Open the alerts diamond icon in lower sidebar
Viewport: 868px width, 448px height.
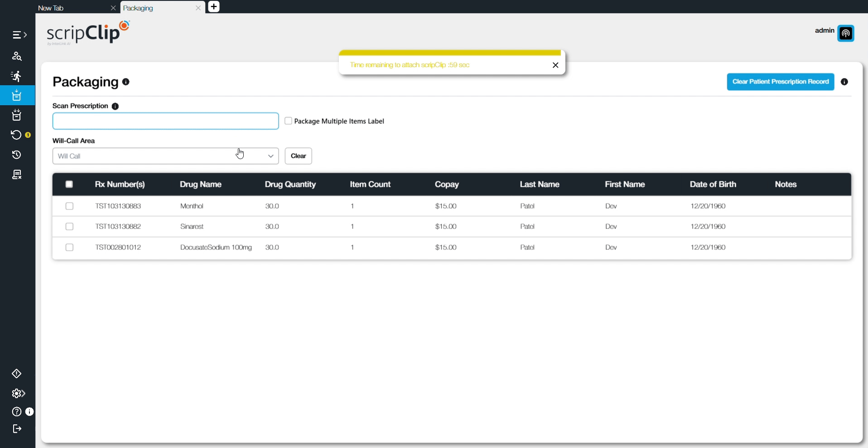point(17,374)
